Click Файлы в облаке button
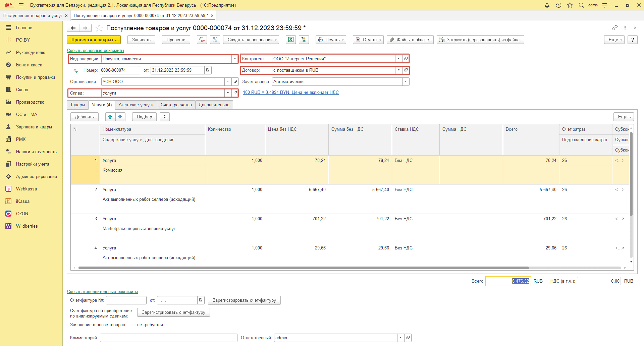The image size is (644, 346). coord(410,40)
